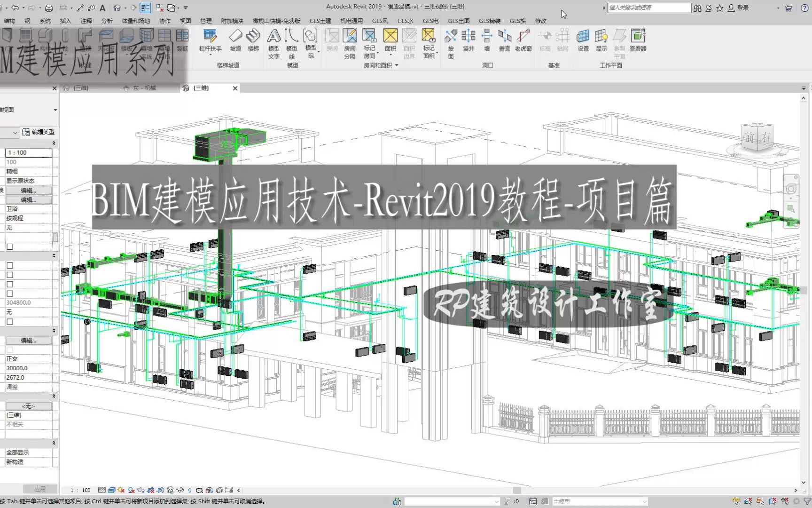
Task: Select the 按面 opening by face tool
Action: 451,43
